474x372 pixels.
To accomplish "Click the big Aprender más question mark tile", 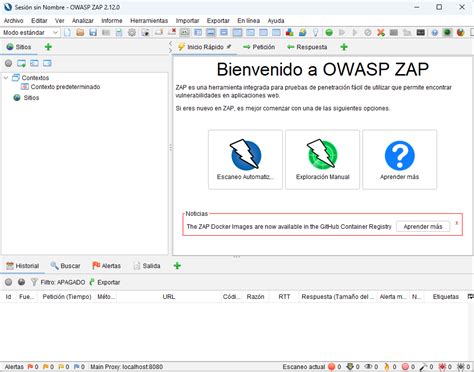I will [x=399, y=160].
